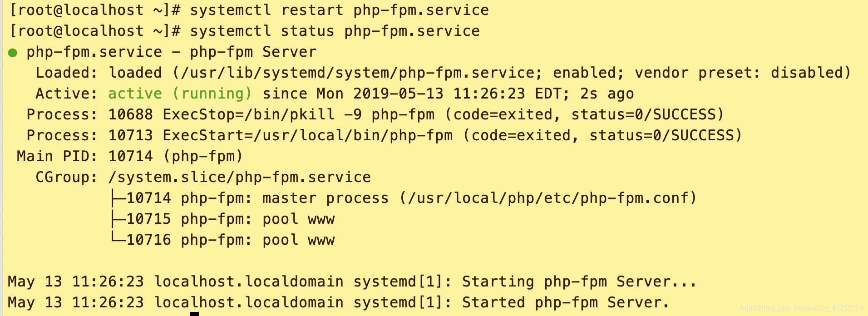Image resolution: width=868 pixels, height=316 pixels.
Task: Click the blog.csdn.net watermark link
Action: coord(802,308)
